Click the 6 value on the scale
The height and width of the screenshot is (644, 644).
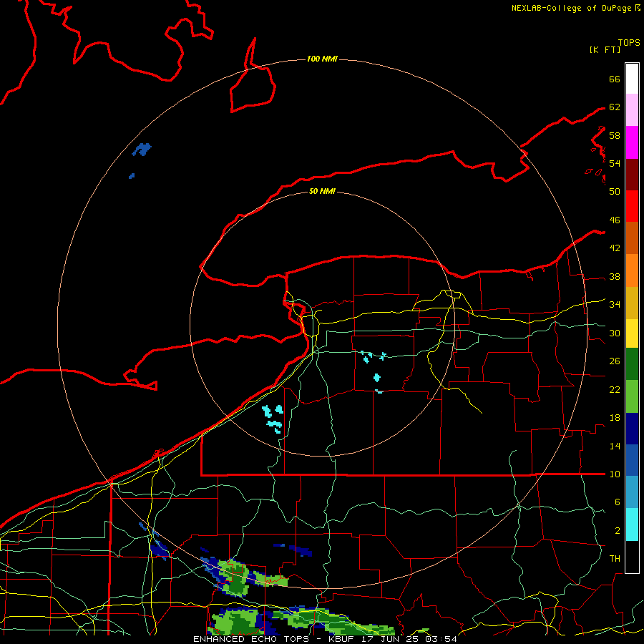[617, 502]
